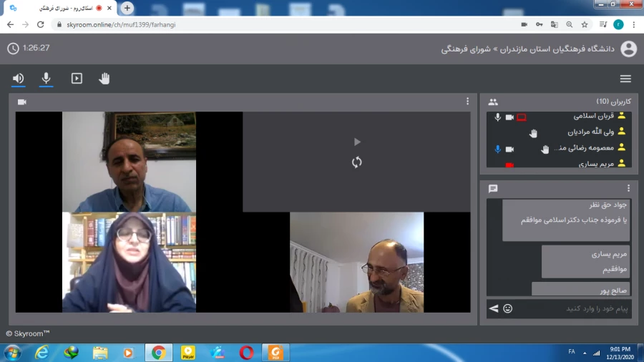
Task: Open the video panel three-dot options menu
Action: click(467, 102)
